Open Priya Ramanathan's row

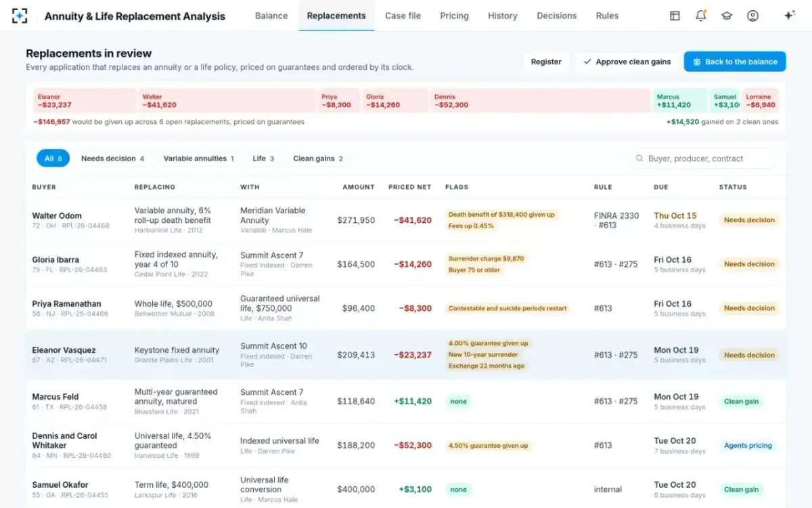click(406, 308)
